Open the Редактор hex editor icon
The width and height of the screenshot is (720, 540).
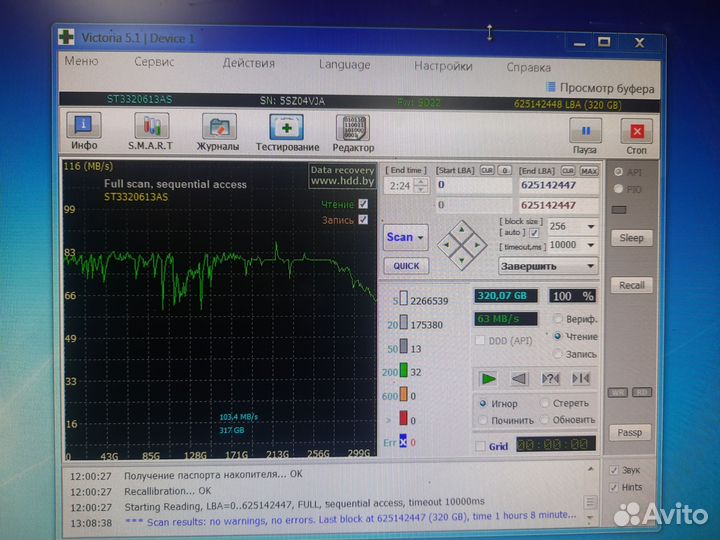pos(353,128)
